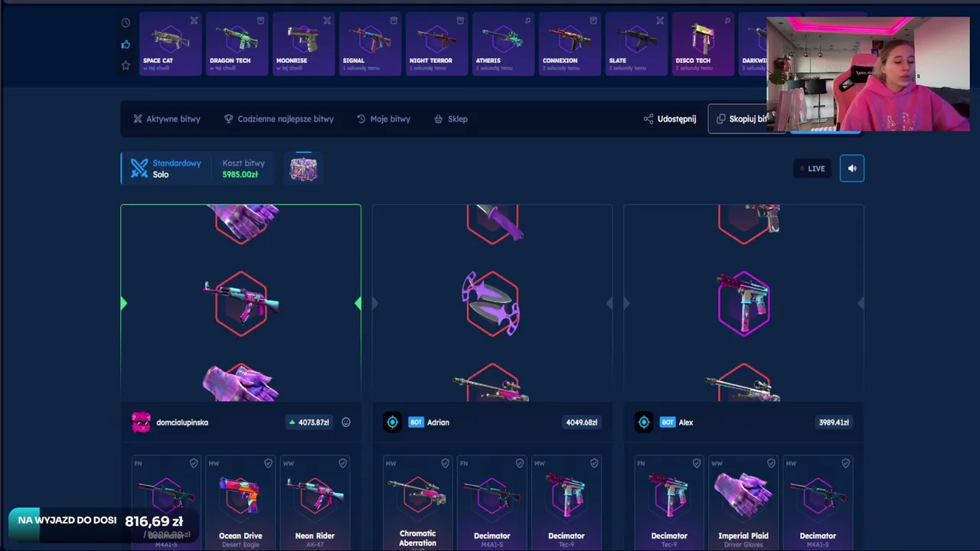The height and width of the screenshot is (551, 980).
Task: Open the Chromatic Aberration item card
Action: (417, 503)
